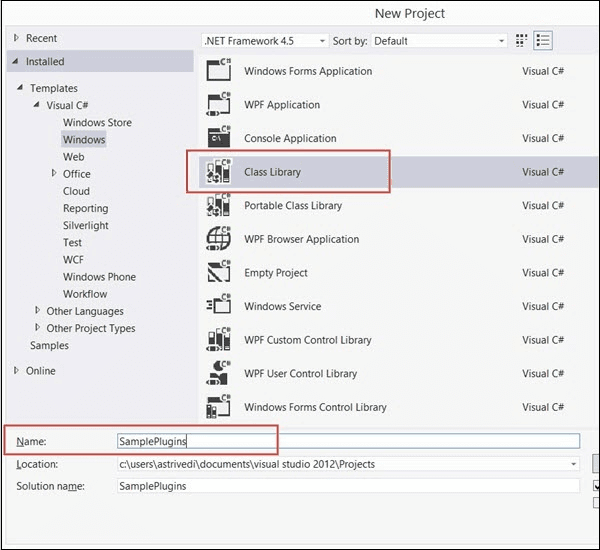Viewport: 600px width, 550px height.
Task: Switch to small icons grid view
Action: (521, 41)
